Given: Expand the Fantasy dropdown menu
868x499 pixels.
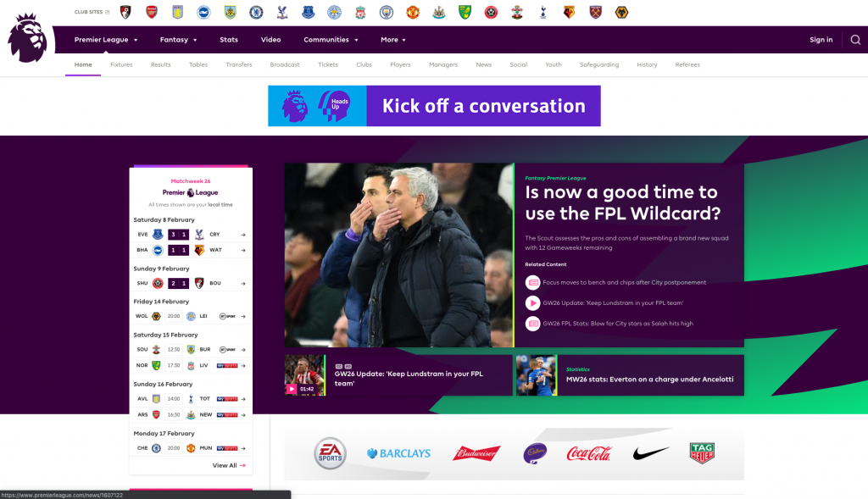Looking at the screenshot, I should 178,40.
